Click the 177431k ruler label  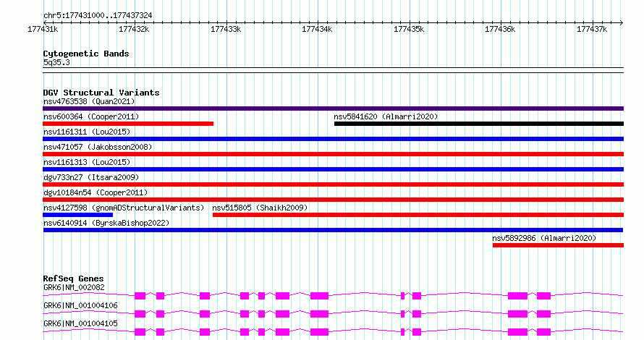43,29
